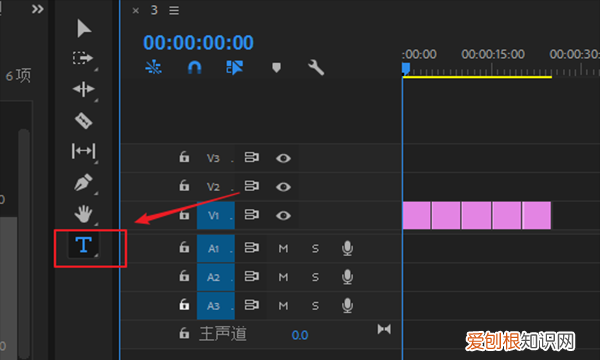Image resolution: width=600 pixels, height=360 pixels.
Task: Select the Slip tool
Action: (83, 151)
